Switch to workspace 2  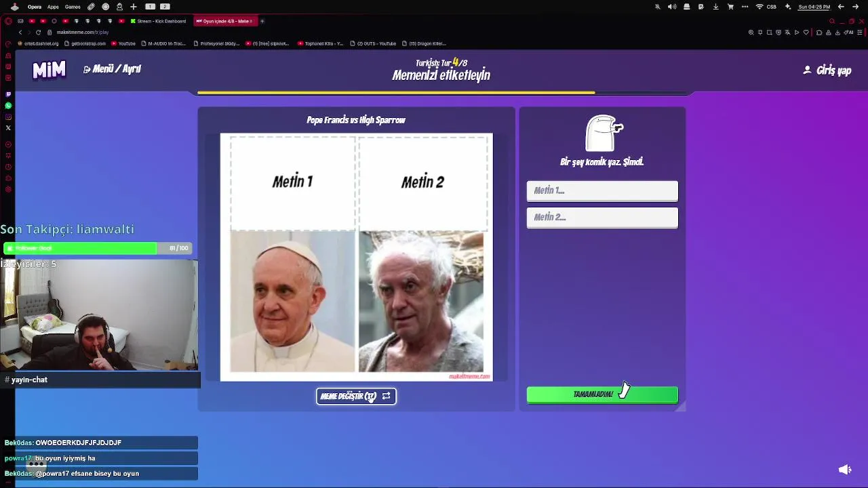click(x=165, y=7)
